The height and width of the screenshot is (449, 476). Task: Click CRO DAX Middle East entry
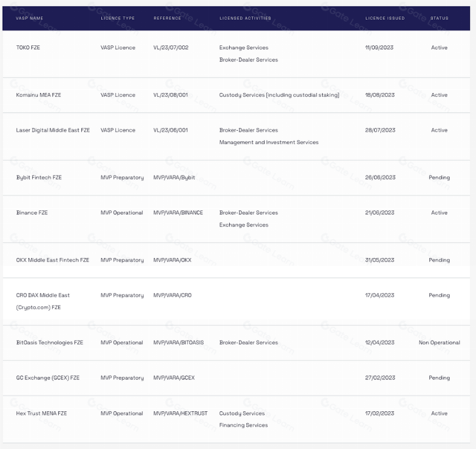(43, 301)
